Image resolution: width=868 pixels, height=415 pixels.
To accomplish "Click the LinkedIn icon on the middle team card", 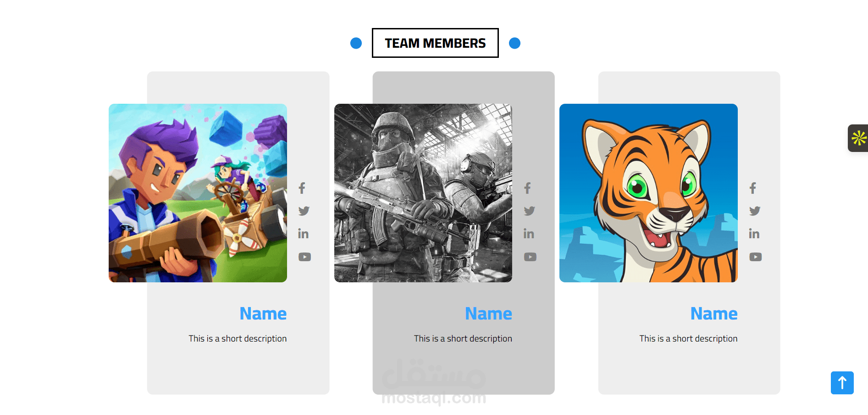I will [529, 234].
